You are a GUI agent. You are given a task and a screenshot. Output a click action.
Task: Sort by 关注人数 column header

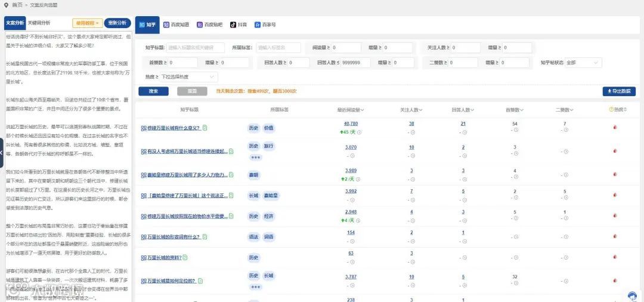(x=411, y=110)
